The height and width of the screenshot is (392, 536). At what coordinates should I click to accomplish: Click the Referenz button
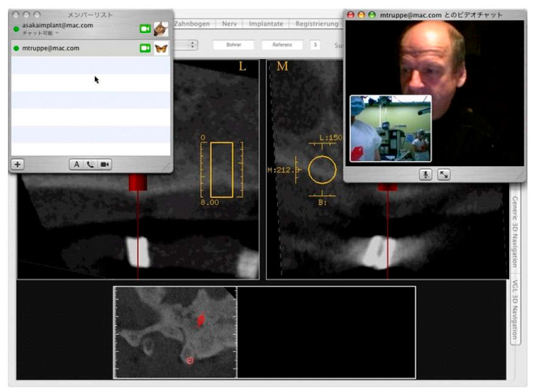(x=282, y=45)
